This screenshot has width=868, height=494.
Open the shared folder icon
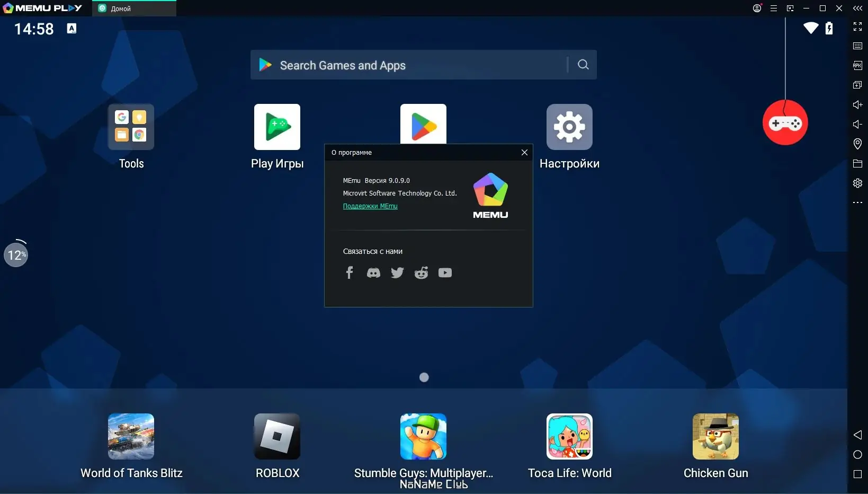tap(857, 163)
